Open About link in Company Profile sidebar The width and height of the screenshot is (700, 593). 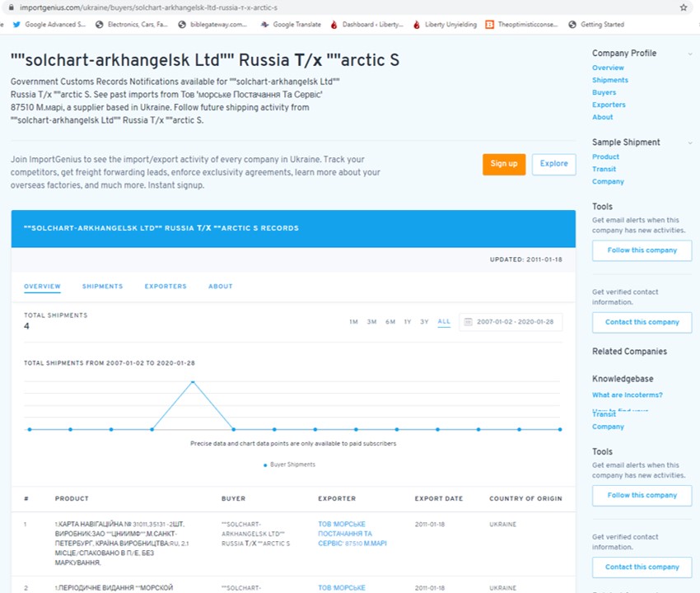(x=603, y=117)
